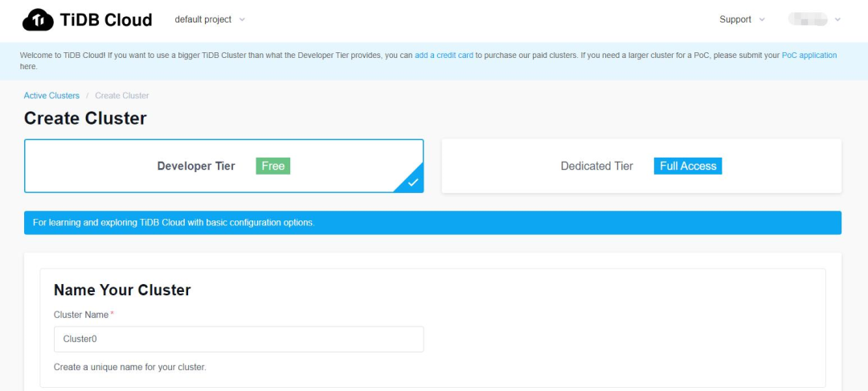Open the PoC application link
Image resolution: width=868 pixels, height=391 pixels.
[809, 56]
